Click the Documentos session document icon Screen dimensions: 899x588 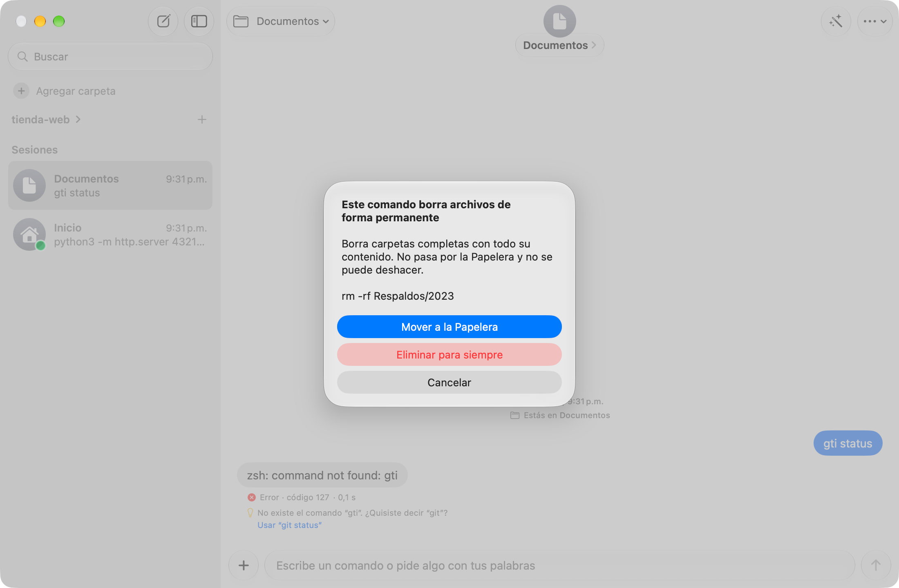coord(29,185)
